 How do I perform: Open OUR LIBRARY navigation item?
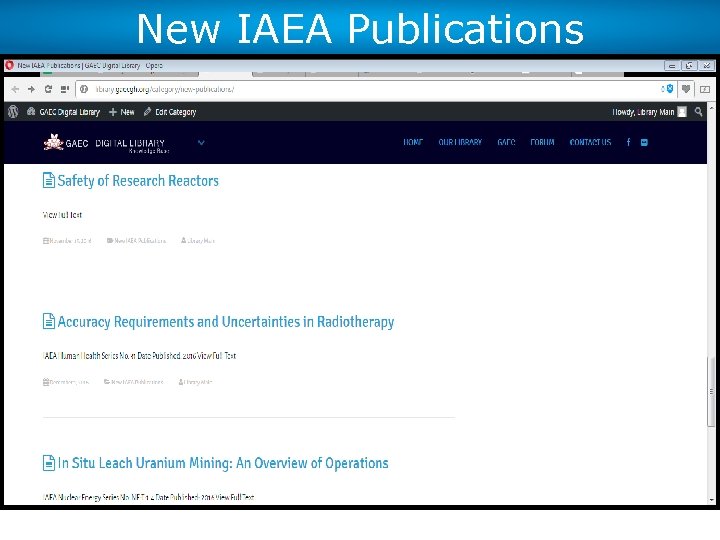[x=460, y=142]
